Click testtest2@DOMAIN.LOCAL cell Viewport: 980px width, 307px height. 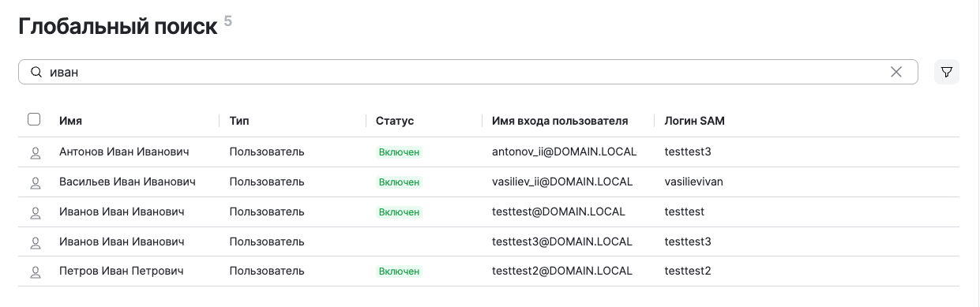pos(562,271)
